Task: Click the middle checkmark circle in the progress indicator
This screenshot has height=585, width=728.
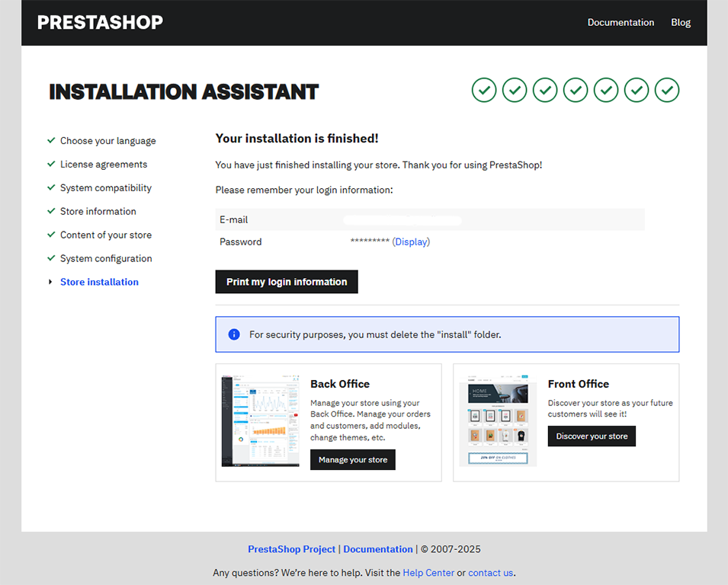Action: tap(576, 90)
